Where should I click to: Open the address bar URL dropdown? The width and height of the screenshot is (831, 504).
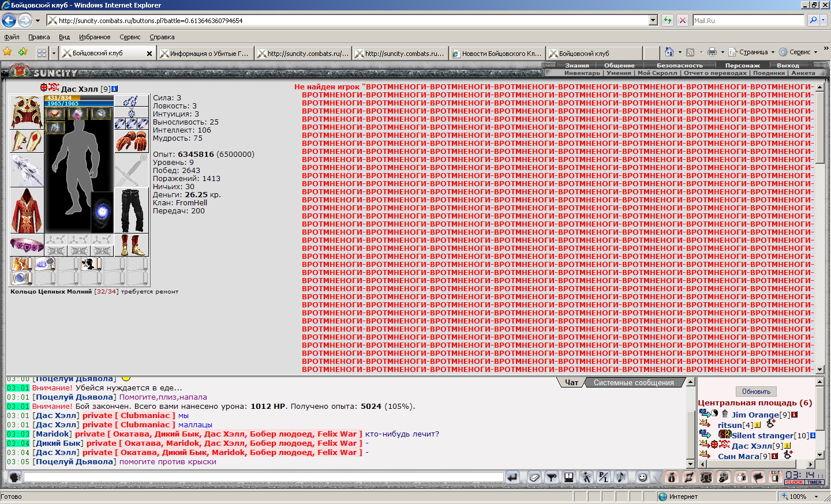coord(653,20)
